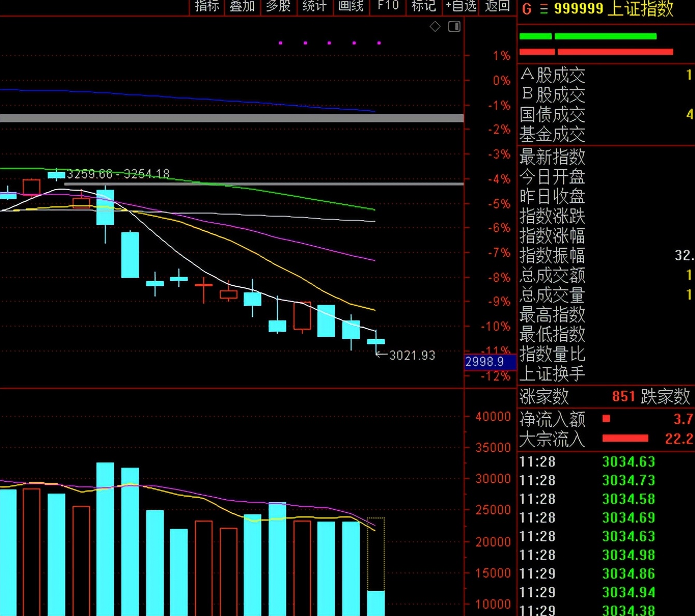The image size is (695, 616).
Task: Open the 指标 indicator menu
Action: click(x=207, y=6)
